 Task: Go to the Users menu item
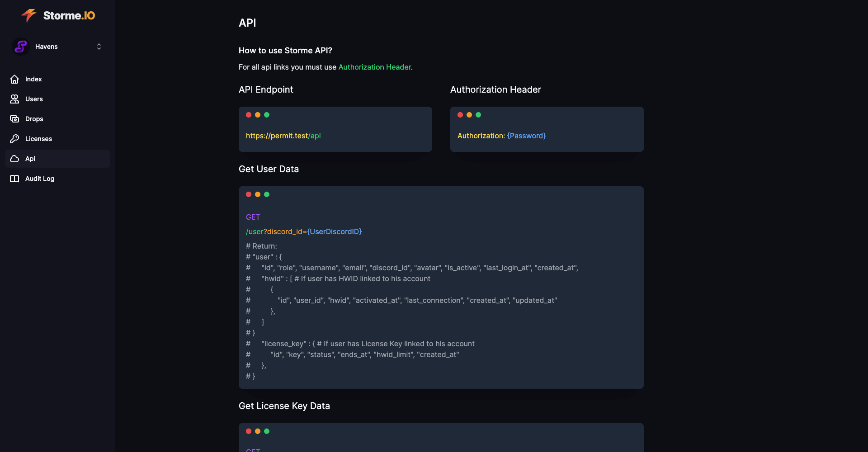pyautogui.click(x=34, y=99)
